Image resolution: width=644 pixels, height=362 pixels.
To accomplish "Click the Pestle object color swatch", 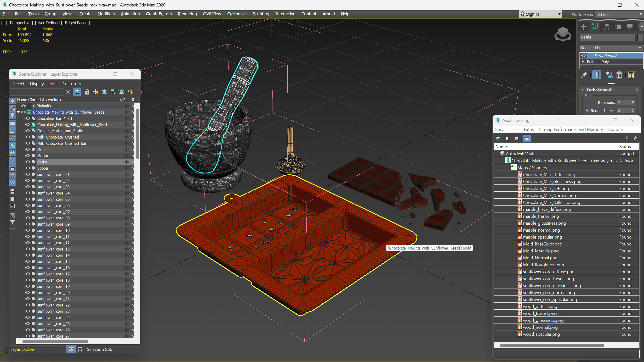I will coord(640,37).
